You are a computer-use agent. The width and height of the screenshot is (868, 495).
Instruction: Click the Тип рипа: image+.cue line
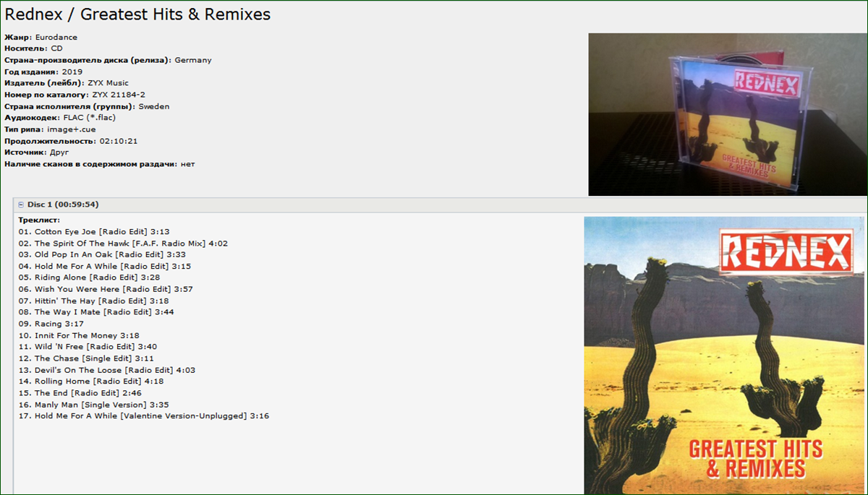click(x=49, y=129)
